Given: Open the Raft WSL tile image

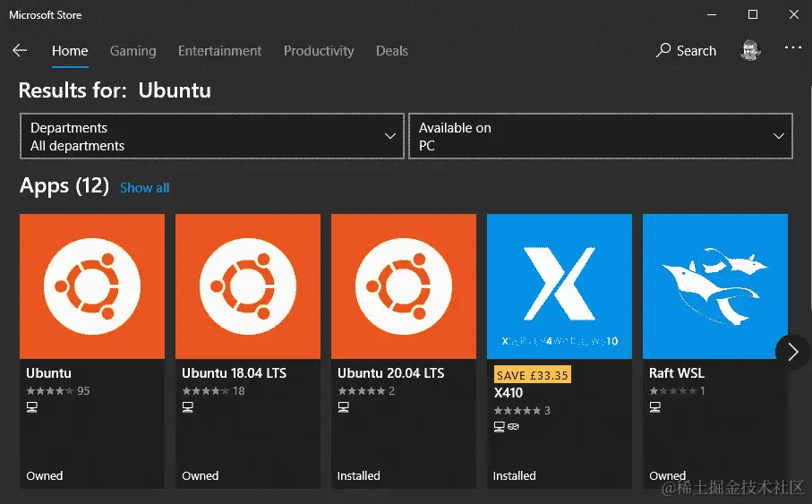Looking at the screenshot, I should point(715,286).
